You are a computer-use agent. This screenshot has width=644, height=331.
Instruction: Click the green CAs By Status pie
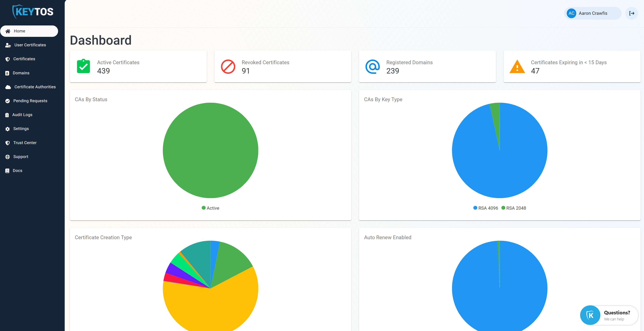click(210, 150)
